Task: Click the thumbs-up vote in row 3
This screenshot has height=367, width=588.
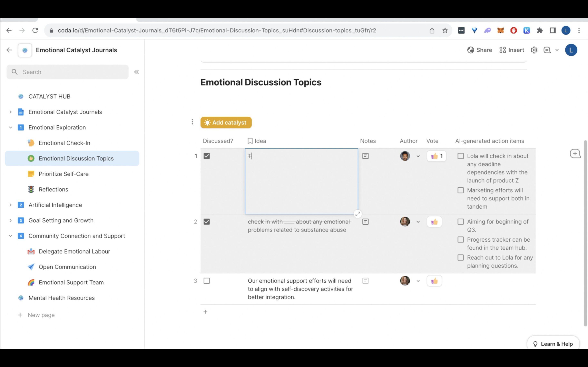Action: (434, 281)
